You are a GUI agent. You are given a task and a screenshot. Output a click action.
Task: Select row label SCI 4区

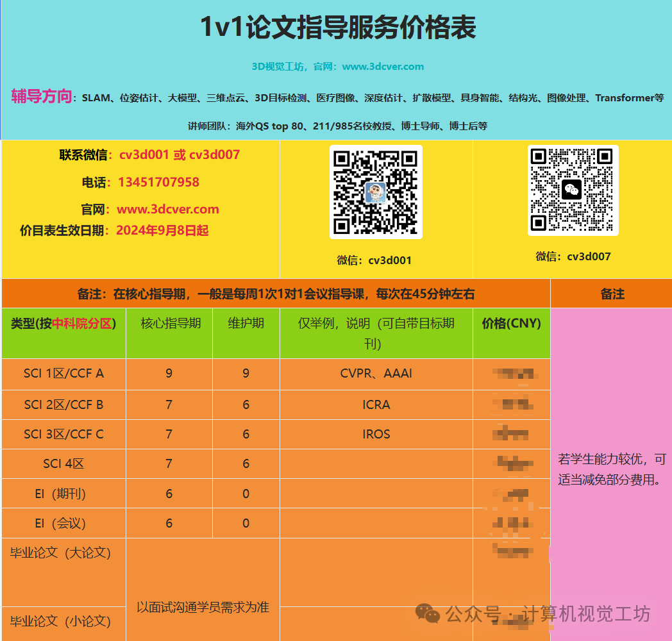63,464
